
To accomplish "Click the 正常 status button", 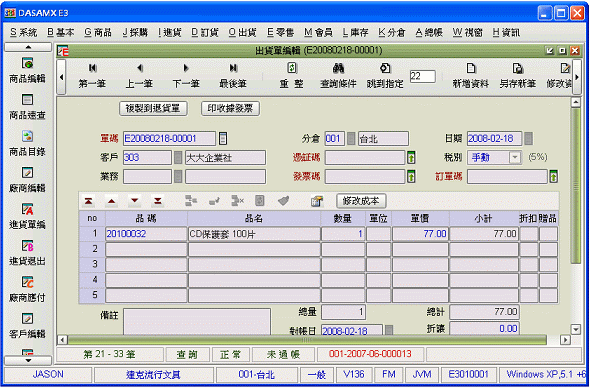I will pos(230,354).
